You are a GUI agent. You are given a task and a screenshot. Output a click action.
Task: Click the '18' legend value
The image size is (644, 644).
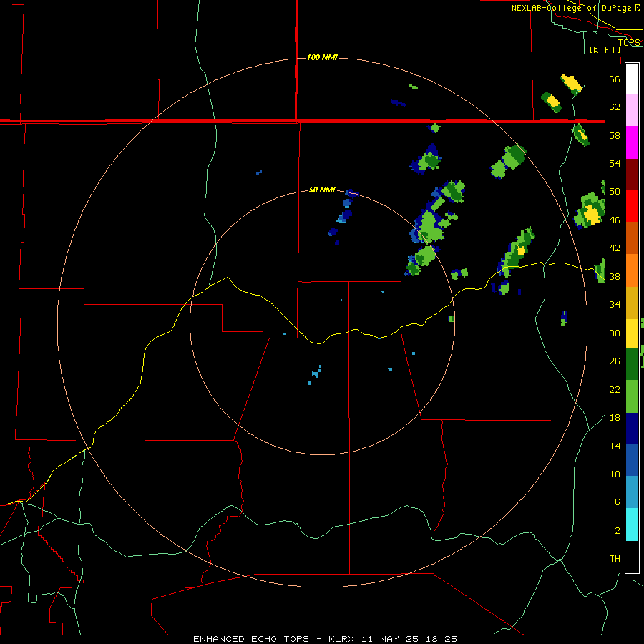tap(615, 418)
